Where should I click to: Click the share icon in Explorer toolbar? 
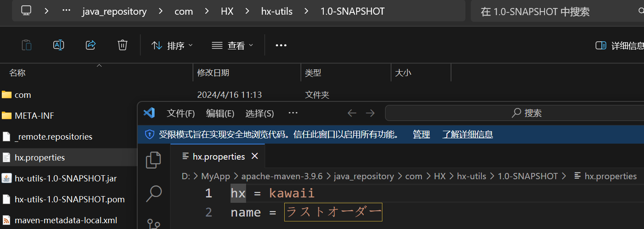point(91,45)
